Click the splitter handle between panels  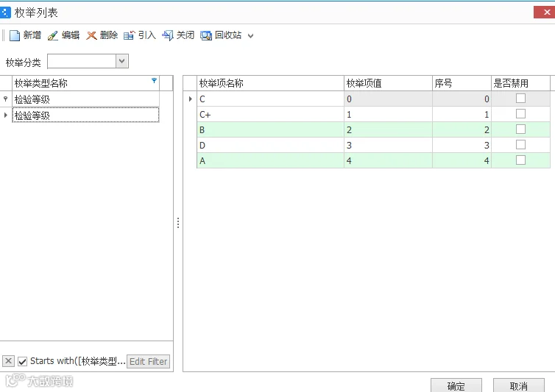(x=178, y=223)
